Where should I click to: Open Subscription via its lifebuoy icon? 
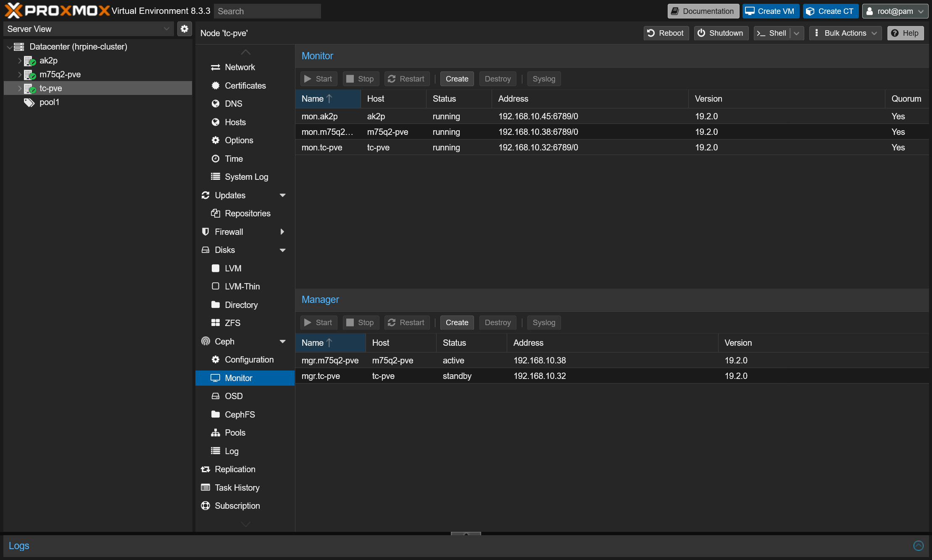[205, 506]
